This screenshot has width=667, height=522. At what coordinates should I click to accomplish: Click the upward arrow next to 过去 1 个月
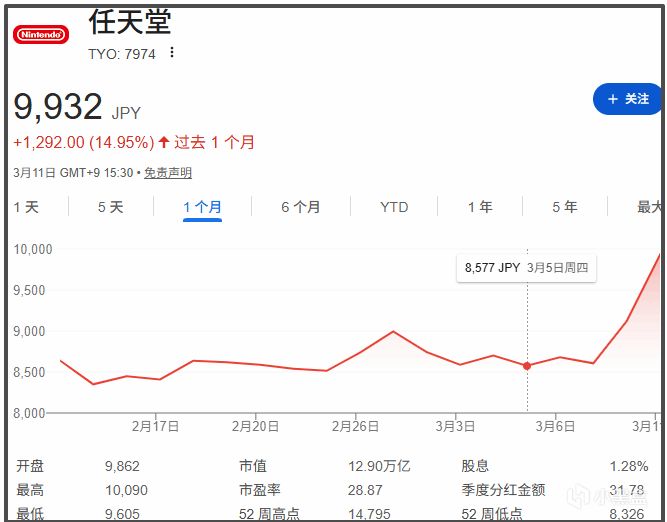[164, 142]
